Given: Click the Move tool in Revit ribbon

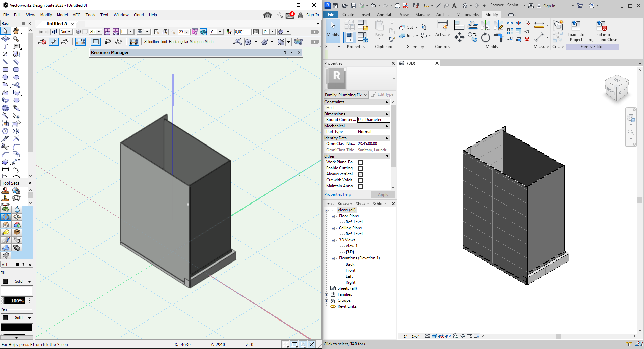Looking at the screenshot, I should tap(459, 37).
